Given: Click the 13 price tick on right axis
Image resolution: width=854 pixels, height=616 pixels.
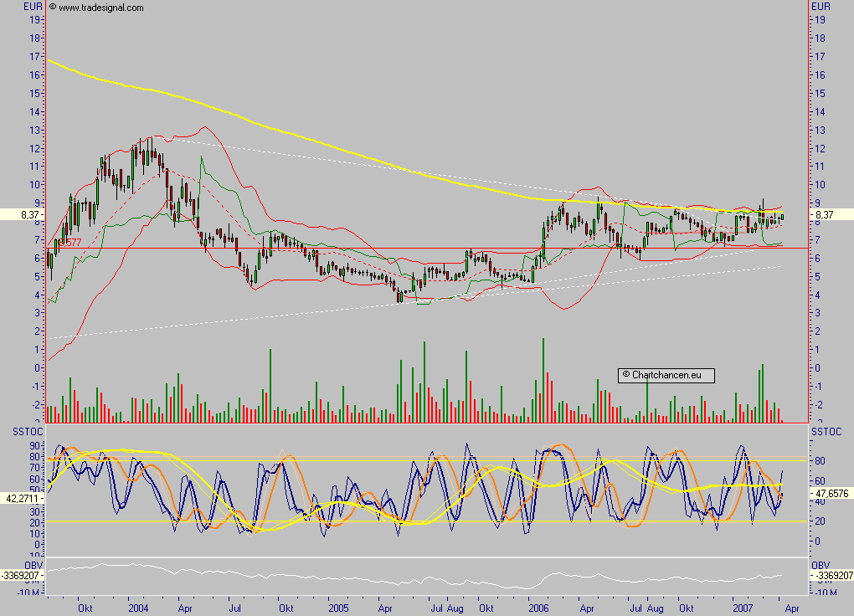Looking at the screenshot, I should click(x=821, y=131).
